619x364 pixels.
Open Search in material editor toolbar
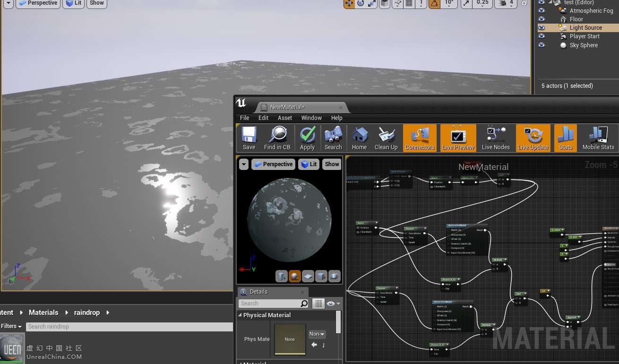pyautogui.click(x=333, y=138)
